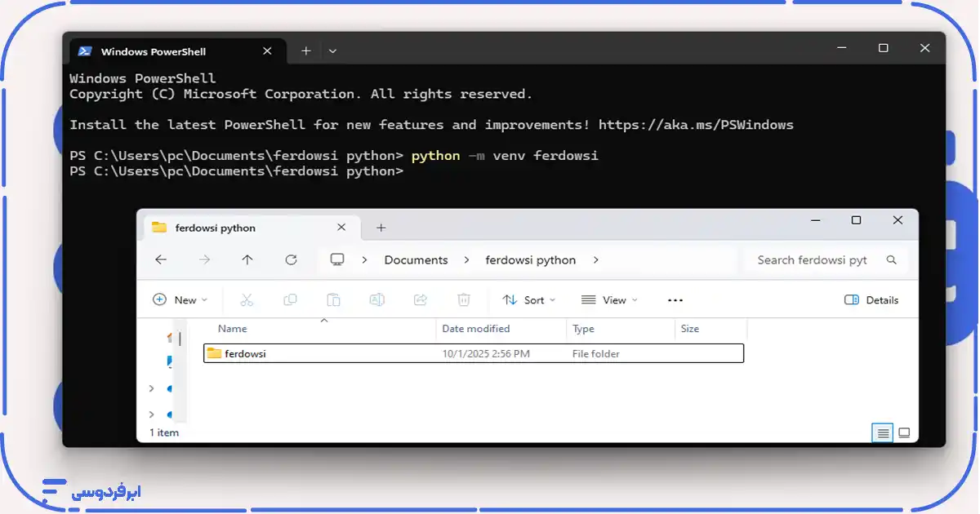Screen dimensions: 980x514
Task: Click the Rename icon in toolbar
Action: pyautogui.click(x=376, y=300)
